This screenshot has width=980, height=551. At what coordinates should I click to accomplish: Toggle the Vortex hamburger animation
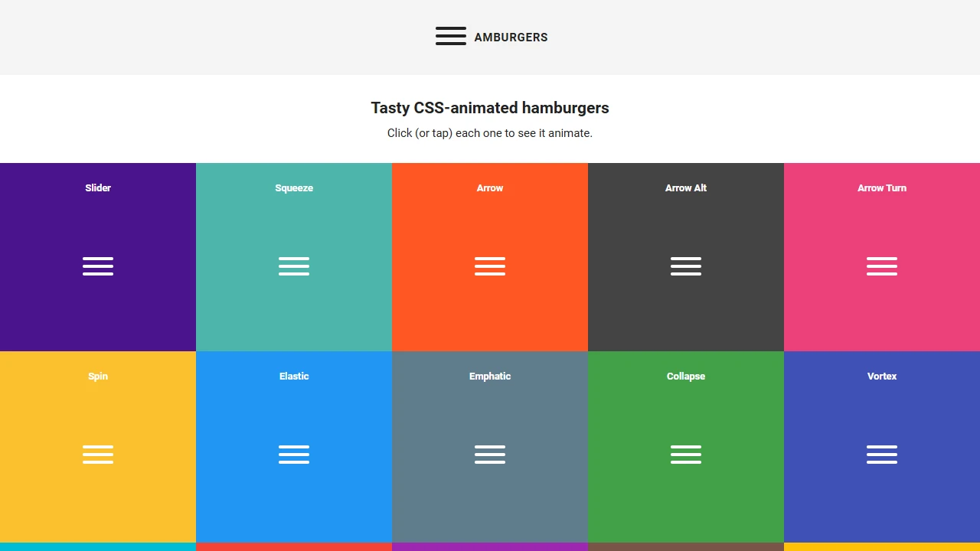[x=882, y=455]
